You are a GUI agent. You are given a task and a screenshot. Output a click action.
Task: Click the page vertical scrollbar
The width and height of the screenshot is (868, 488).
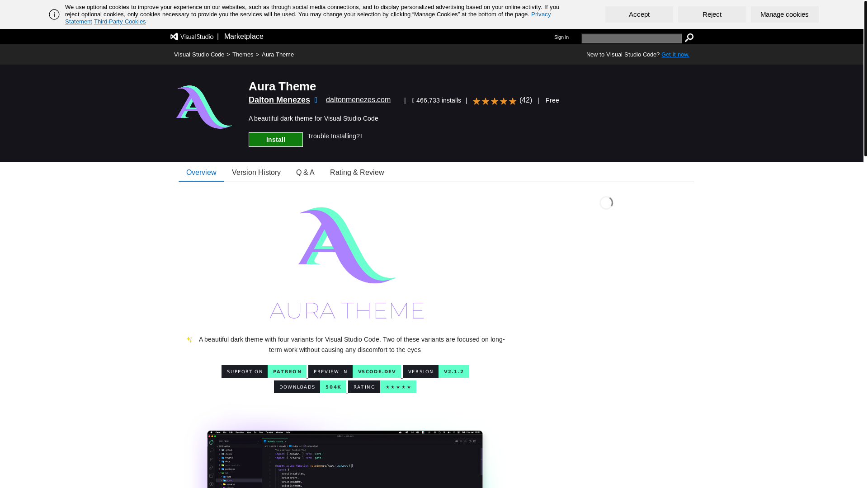(x=866, y=78)
